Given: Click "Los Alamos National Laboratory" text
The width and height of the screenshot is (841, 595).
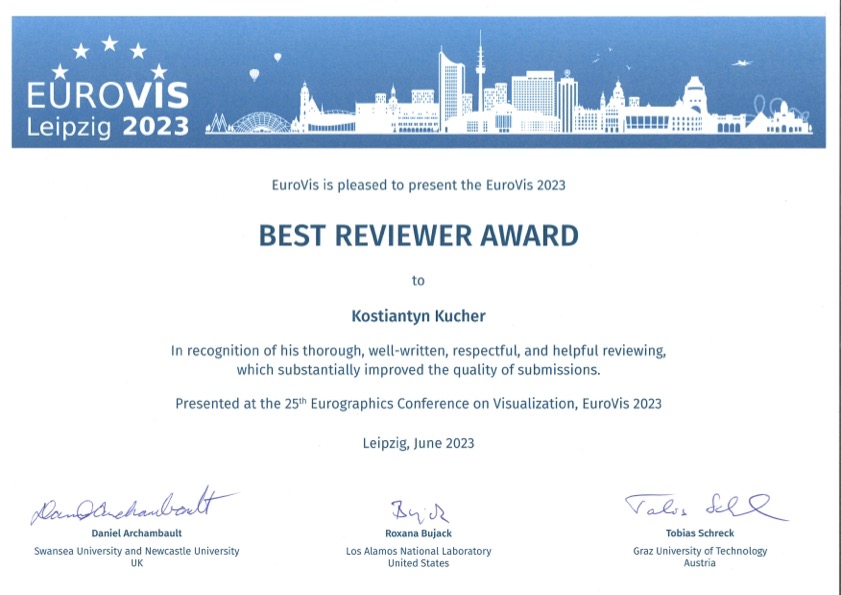Looking at the screenshot, I should click(418, 551).
